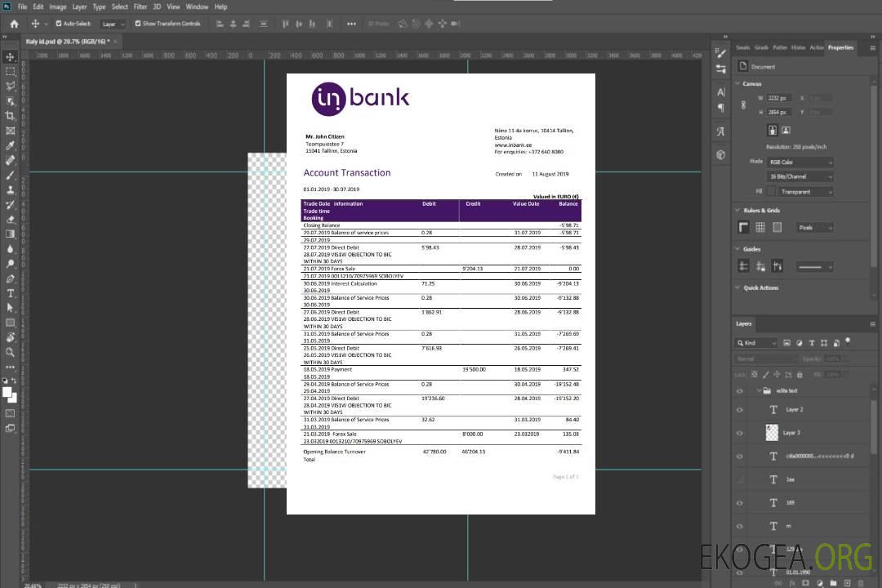Open the Character panel icon
882x588 pixels.
pyautogui.click(x=721, y=91)
